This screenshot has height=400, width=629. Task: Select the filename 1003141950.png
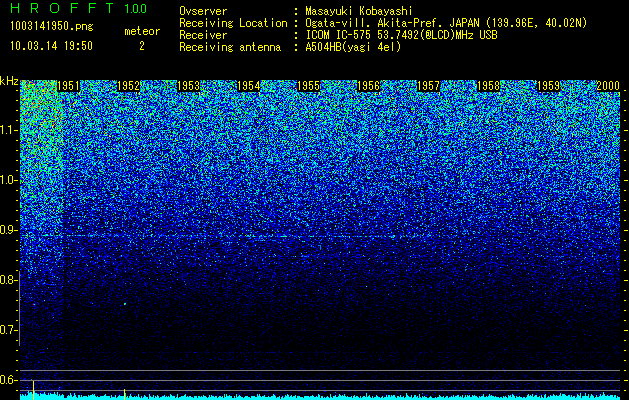coord(52,27)
